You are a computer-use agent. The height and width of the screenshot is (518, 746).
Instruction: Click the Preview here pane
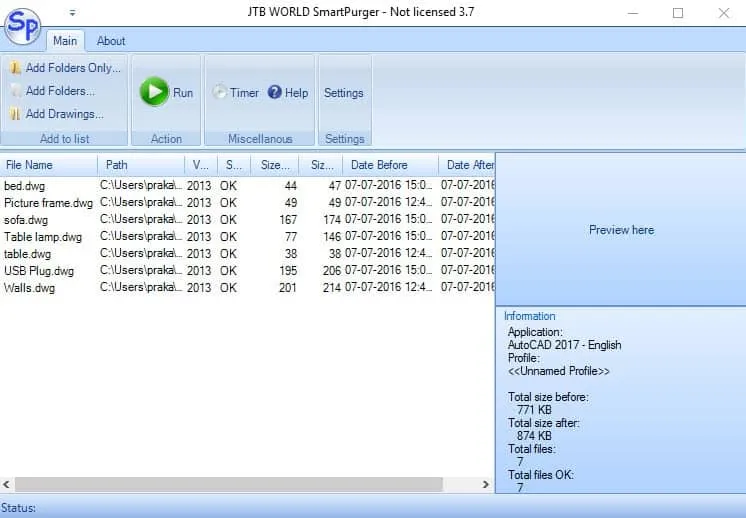click(x=621, y=230)
